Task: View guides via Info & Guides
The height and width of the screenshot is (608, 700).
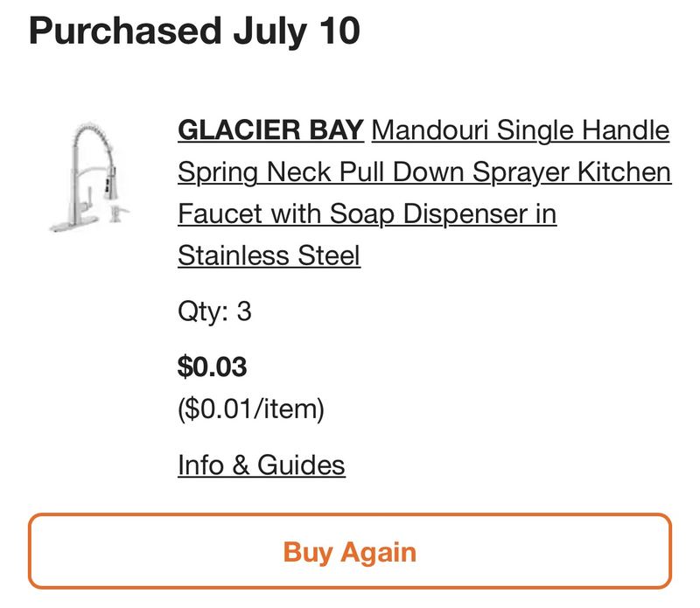Action: point(261,465)
